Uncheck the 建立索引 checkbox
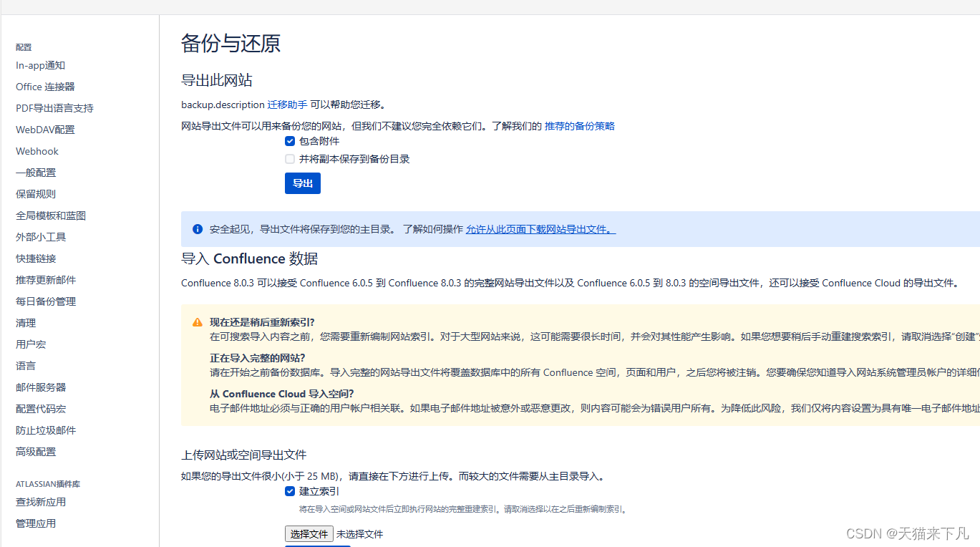The image size is (980, 547). click(x=290, y=491)
